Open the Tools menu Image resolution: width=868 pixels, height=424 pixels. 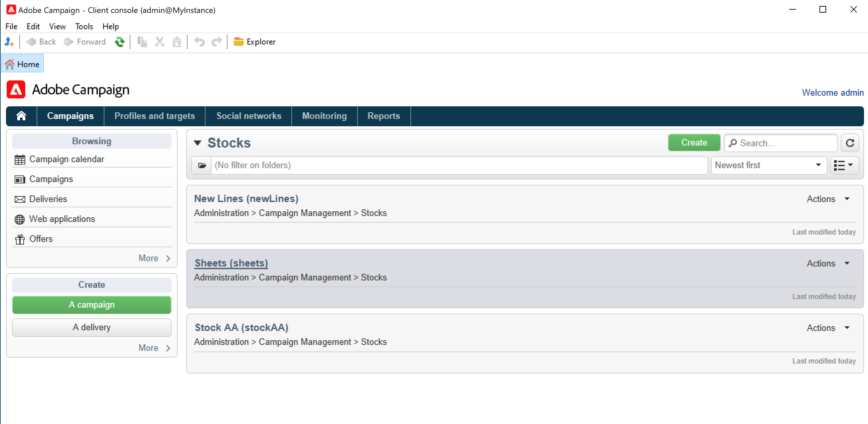(x=84, y=26)
